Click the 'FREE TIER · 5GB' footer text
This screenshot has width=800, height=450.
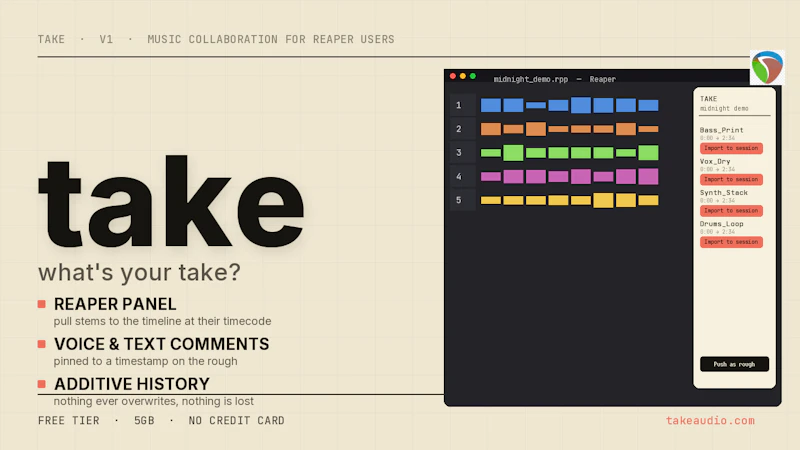96,420
